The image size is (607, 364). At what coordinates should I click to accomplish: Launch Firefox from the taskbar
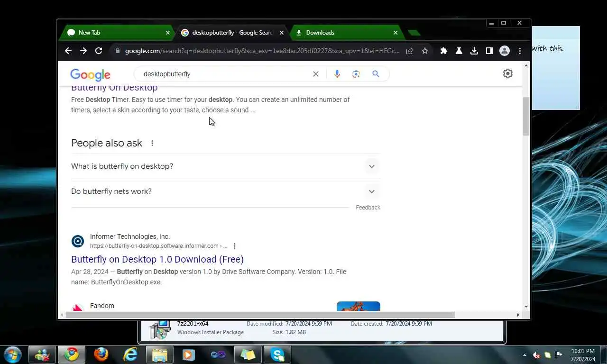tap(101, 355)
